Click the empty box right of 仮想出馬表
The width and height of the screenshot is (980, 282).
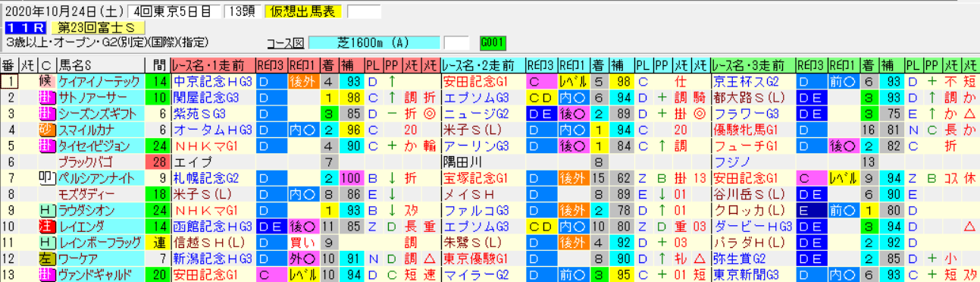[x=363, y=11]
